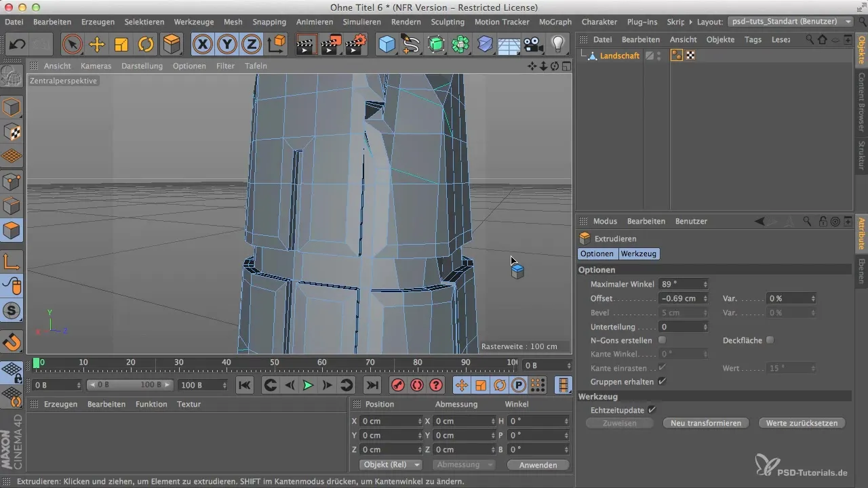Select the Scale tool
868x488 pixels.
point(121,45)
